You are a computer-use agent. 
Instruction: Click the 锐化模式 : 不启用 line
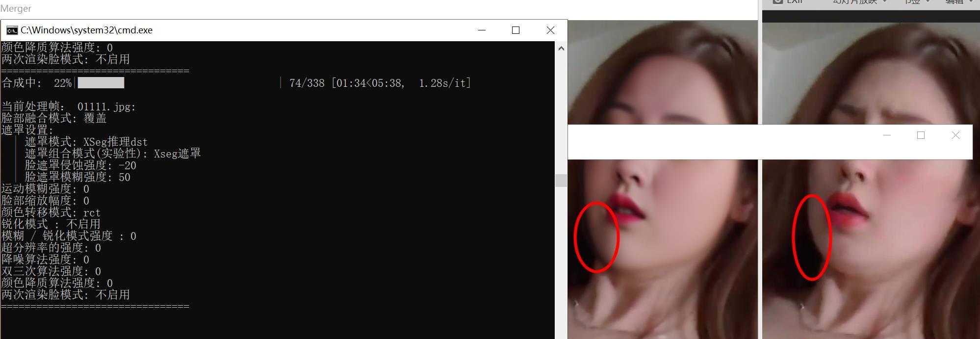[51, 224]
